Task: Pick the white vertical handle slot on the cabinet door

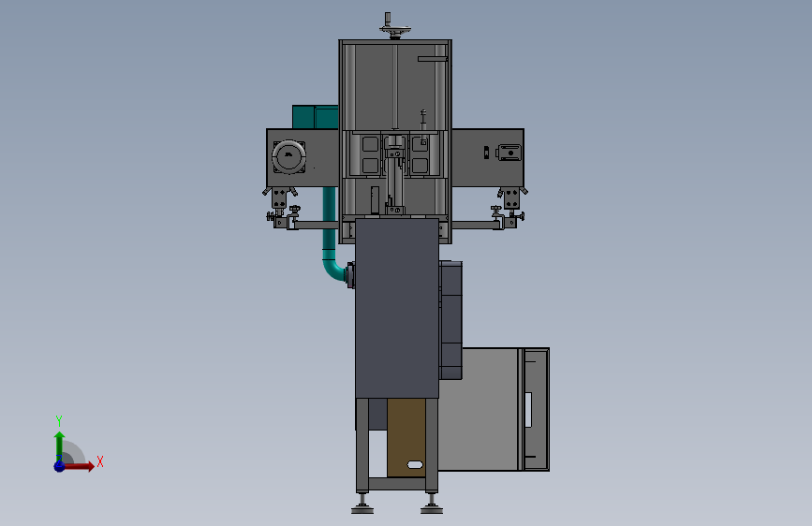Action: tap(528, 410)
